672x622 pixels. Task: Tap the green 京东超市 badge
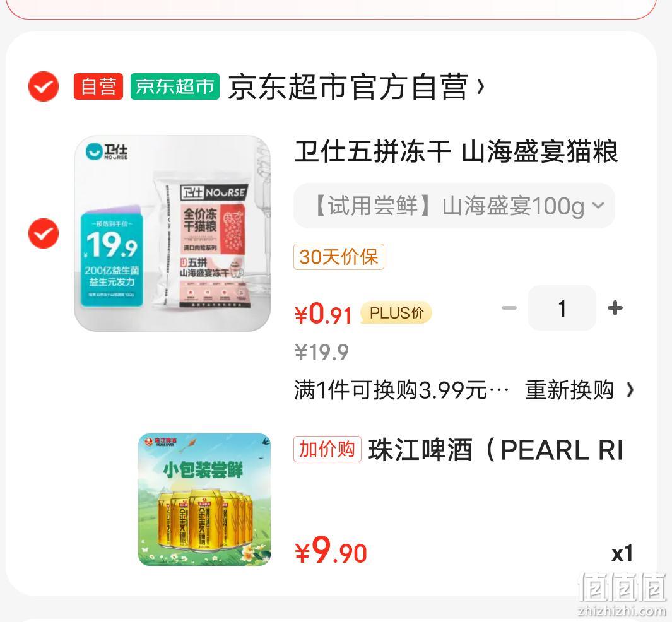(x=175, y=86)
